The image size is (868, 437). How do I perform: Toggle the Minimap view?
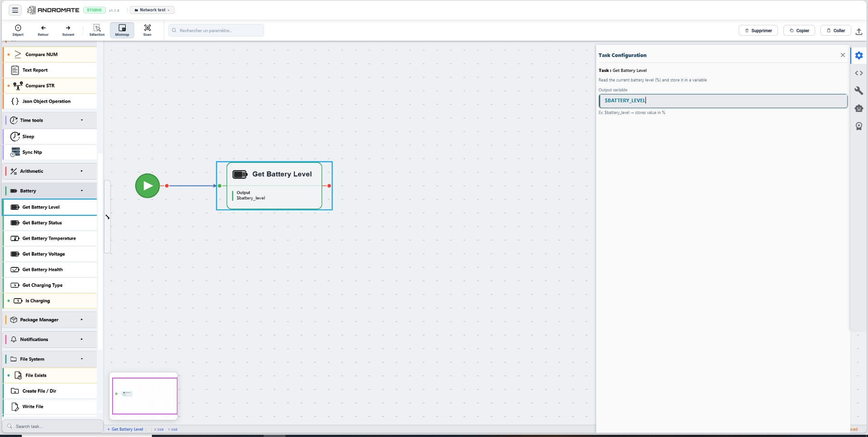pos(122,30)
